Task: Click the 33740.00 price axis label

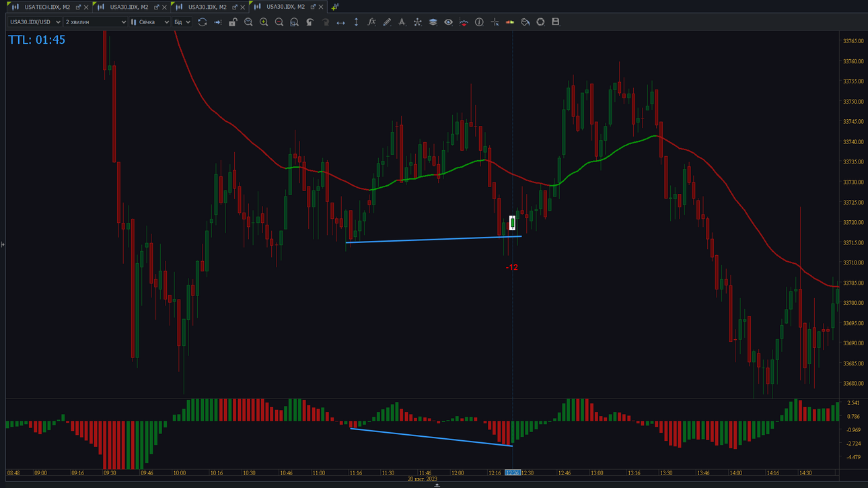Action: (x=853, y=142)
